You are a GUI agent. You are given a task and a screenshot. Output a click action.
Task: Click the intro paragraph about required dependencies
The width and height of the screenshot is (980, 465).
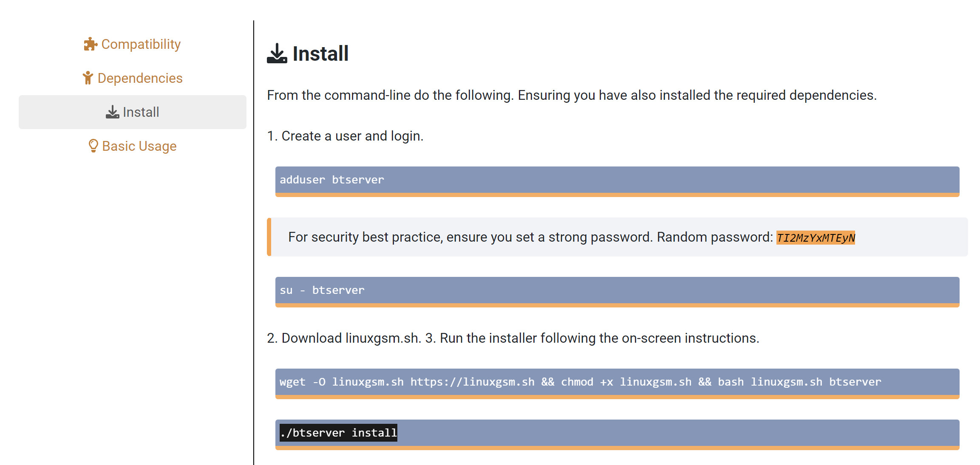(572, 95)
